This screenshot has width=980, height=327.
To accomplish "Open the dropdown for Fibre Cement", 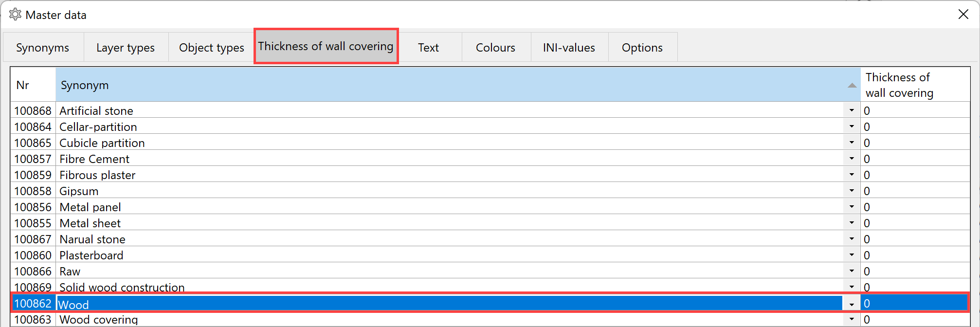I will click(852, 159).
